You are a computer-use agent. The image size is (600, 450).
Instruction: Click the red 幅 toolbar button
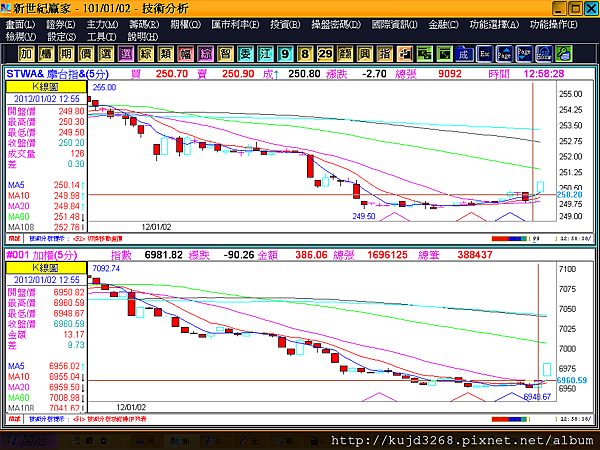pos(185,54)
